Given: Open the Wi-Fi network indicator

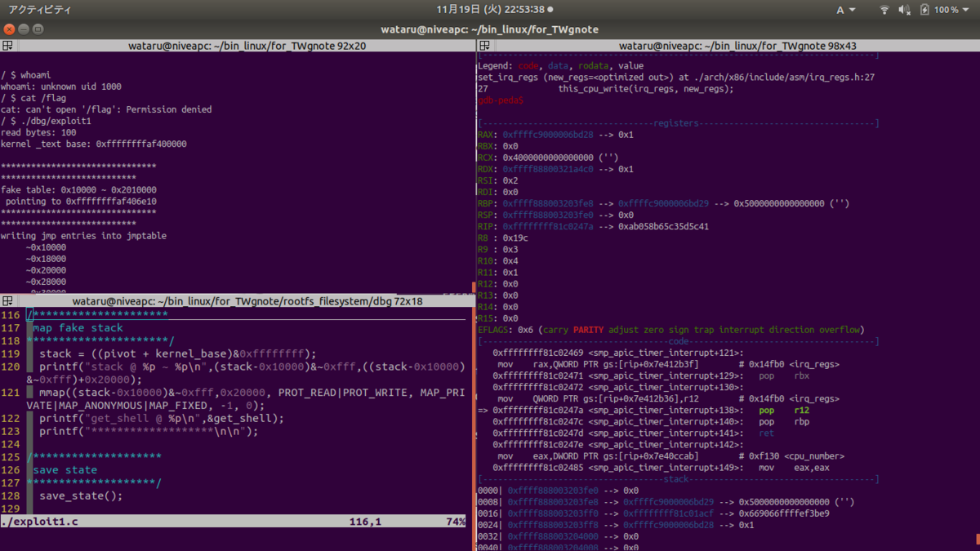Looking at the screenshot, I should [884, 10].
